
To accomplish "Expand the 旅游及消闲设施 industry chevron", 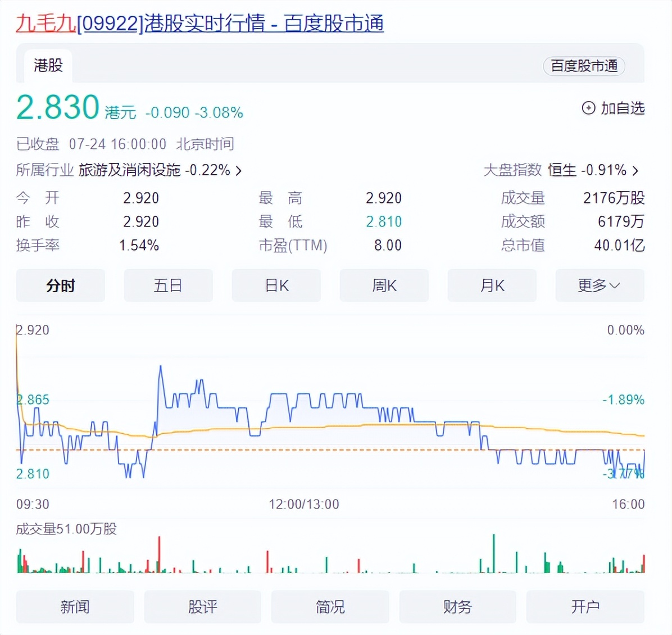I will point(239,171).
